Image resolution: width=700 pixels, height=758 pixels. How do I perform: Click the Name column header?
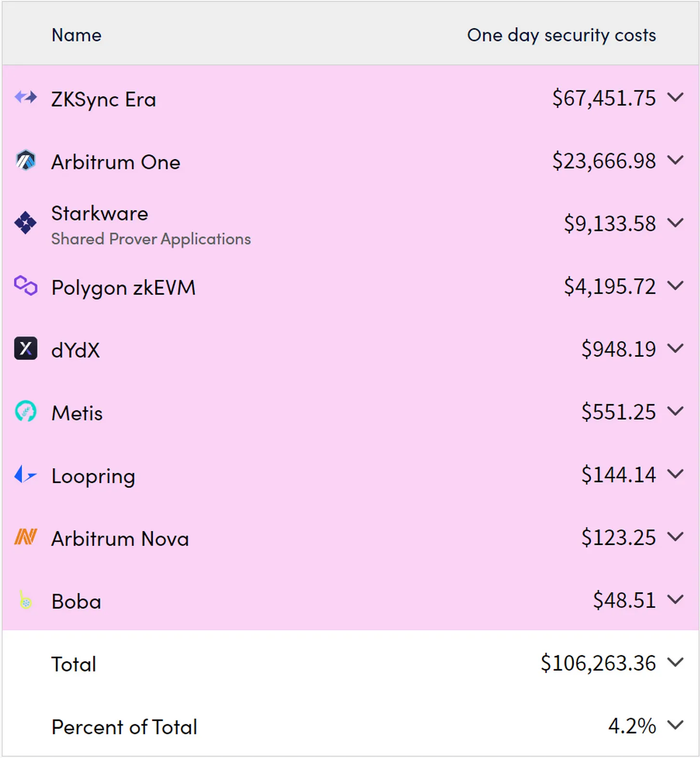[x=76, y=35]
